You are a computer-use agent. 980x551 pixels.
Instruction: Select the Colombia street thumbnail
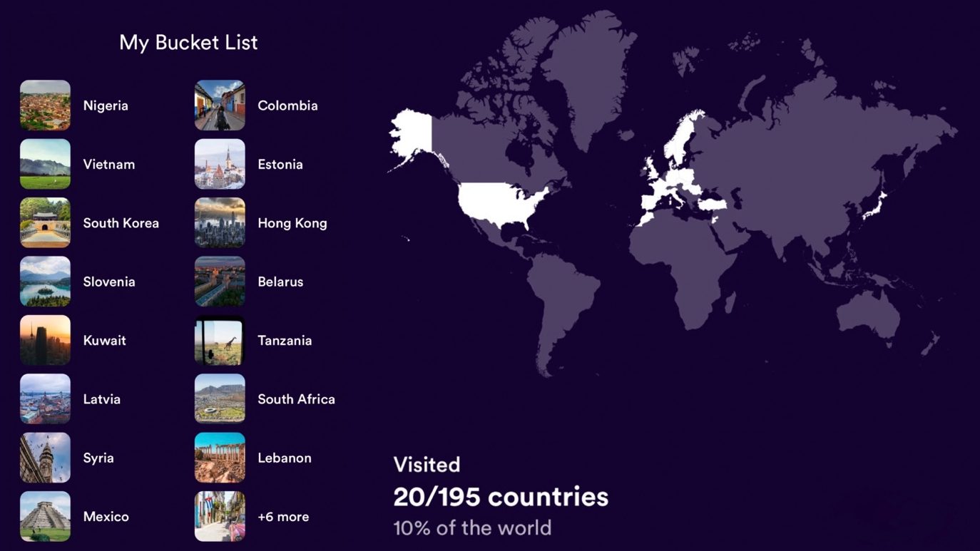220,105
